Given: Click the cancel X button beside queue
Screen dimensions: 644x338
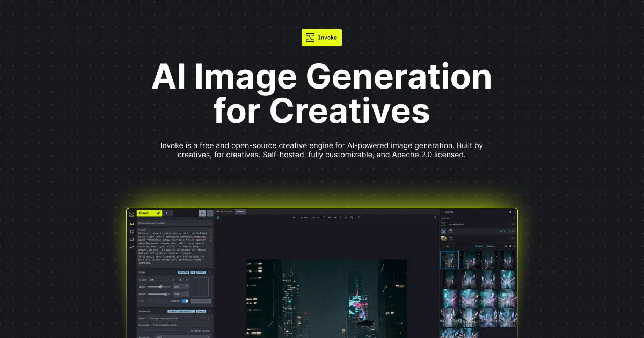Looking at the screenshot, I should pyautogui.click(x=210, y=213).
